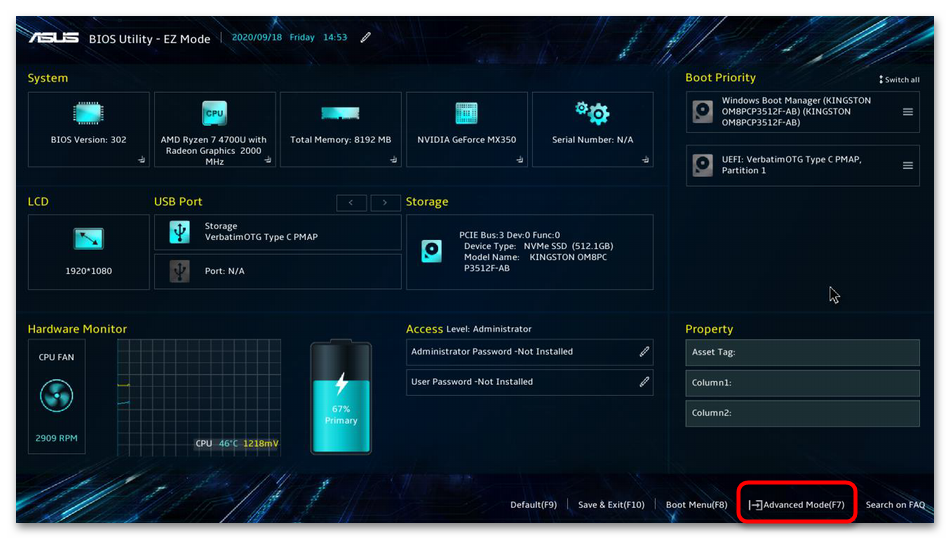Show previous USB port with left arrow

coord(351,203)
